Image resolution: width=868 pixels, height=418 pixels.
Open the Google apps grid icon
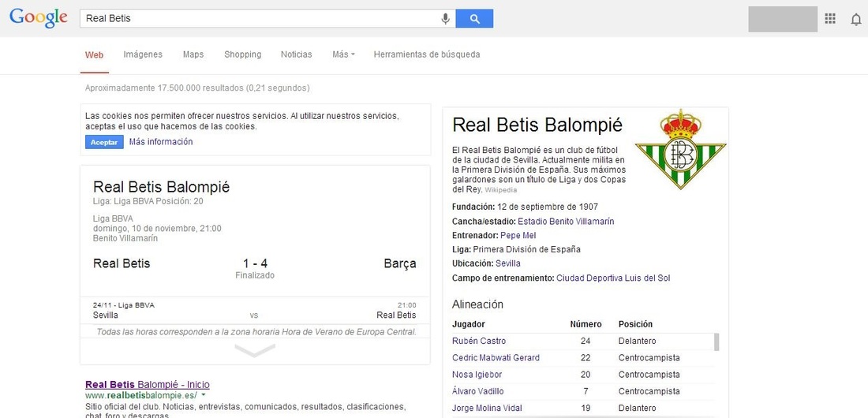(x=830, y=19)
